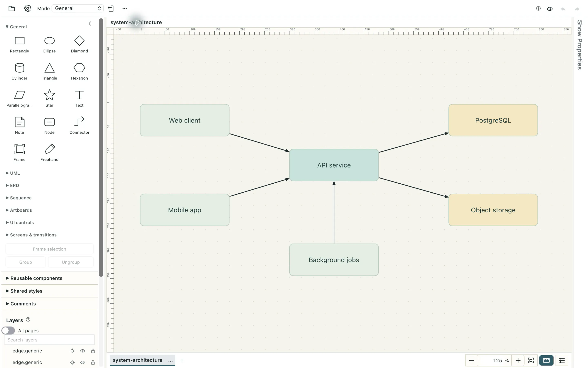Select the Connector tool
This screenshot has width=588, height=368.
[x=79, y=126]
